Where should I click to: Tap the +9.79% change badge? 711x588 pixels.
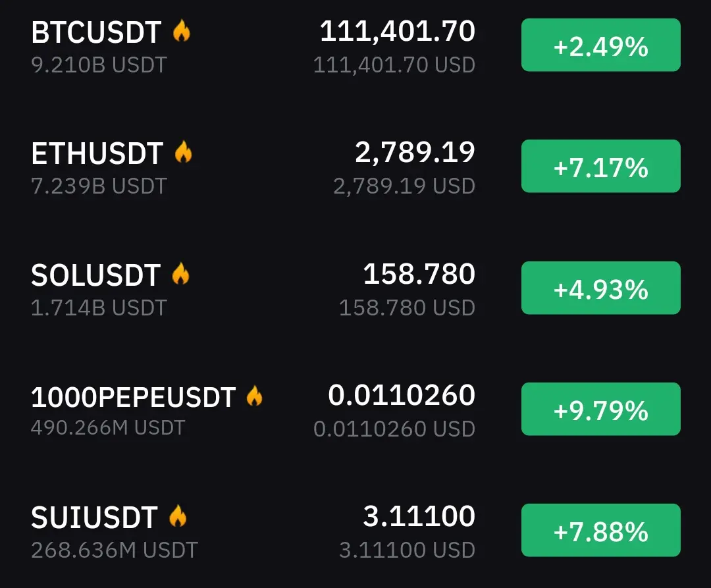601,409
